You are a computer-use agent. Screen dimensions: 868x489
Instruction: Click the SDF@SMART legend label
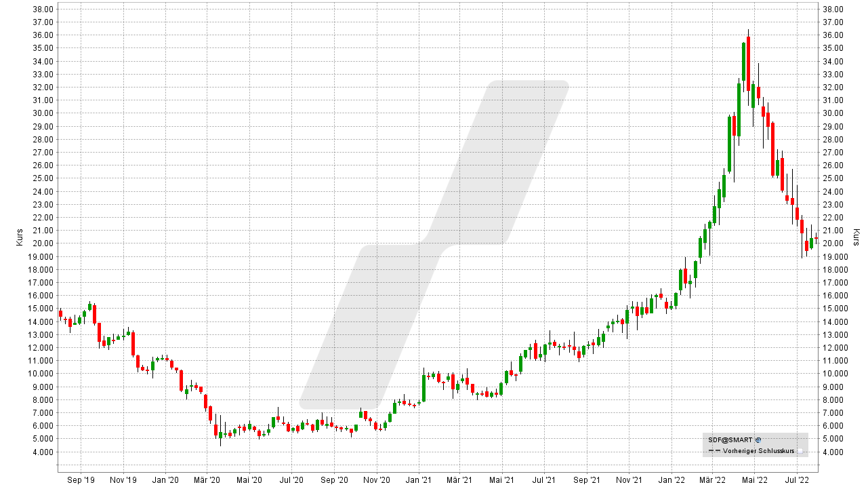[x=730, y=439]
